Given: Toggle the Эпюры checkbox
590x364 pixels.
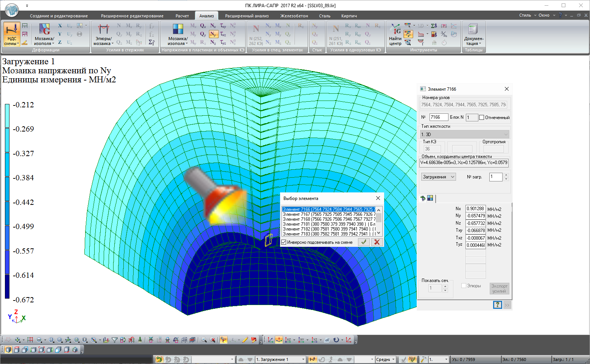Looking at the screenshot, I should coord(464,286).
